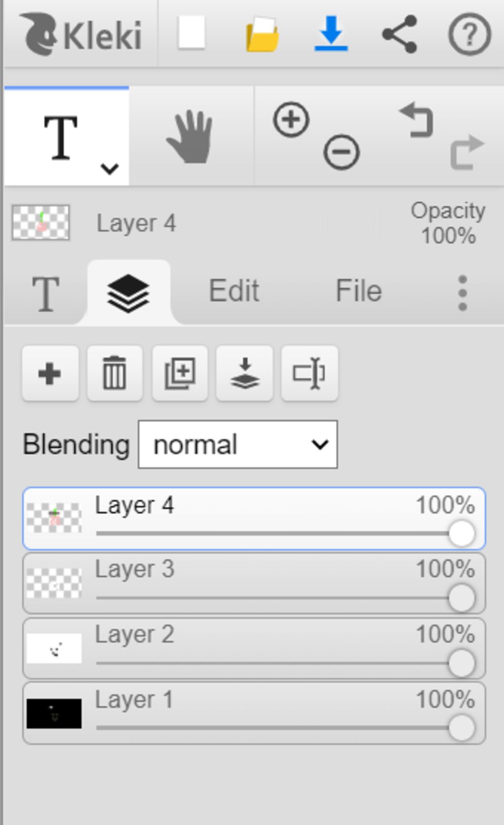
Task: Click the new image blank page icon
Action: click(x=191, y=33)
